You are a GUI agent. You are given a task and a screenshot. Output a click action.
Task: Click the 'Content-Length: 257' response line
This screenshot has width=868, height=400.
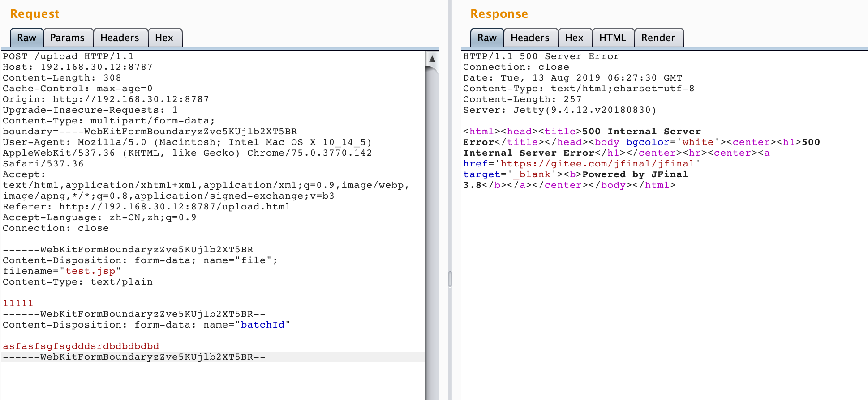pyautogui.click(x=522, y=99)
